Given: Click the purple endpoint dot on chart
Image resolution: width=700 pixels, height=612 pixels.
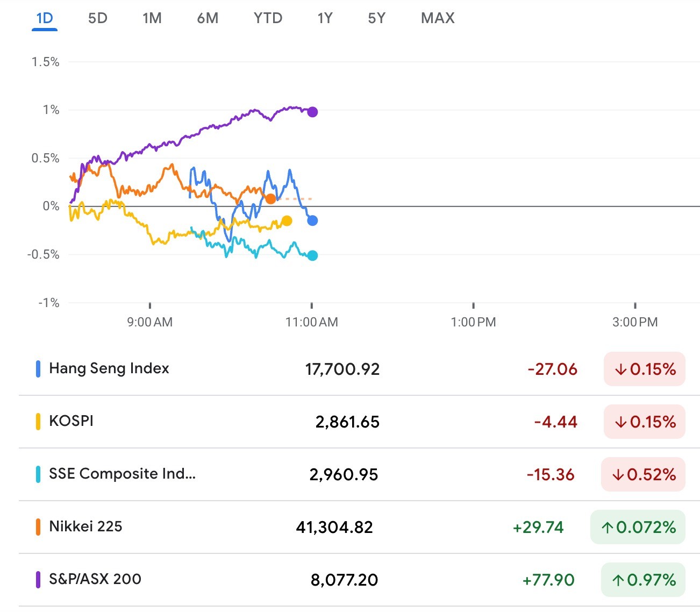Looking at the screenshot, I should [x=312, y=112].
